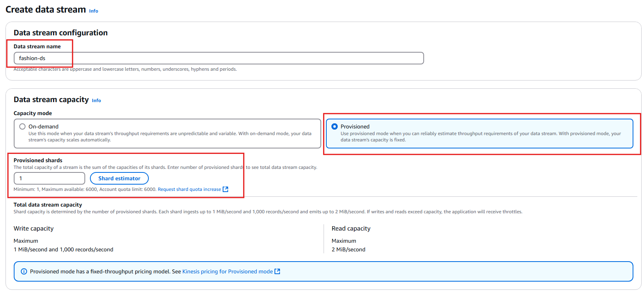Click the Shard estimator button
The height and width of the screenshot is (293, 644).
(119, 178)
